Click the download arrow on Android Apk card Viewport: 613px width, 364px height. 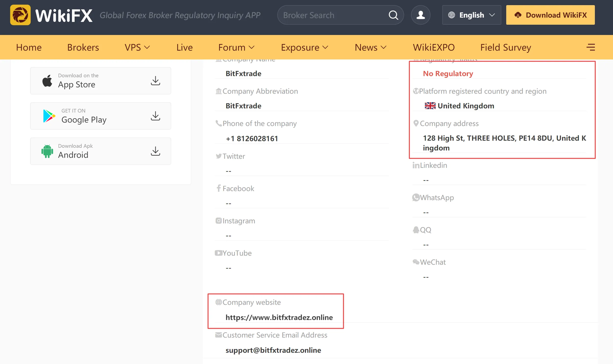[x=156, y=151]
